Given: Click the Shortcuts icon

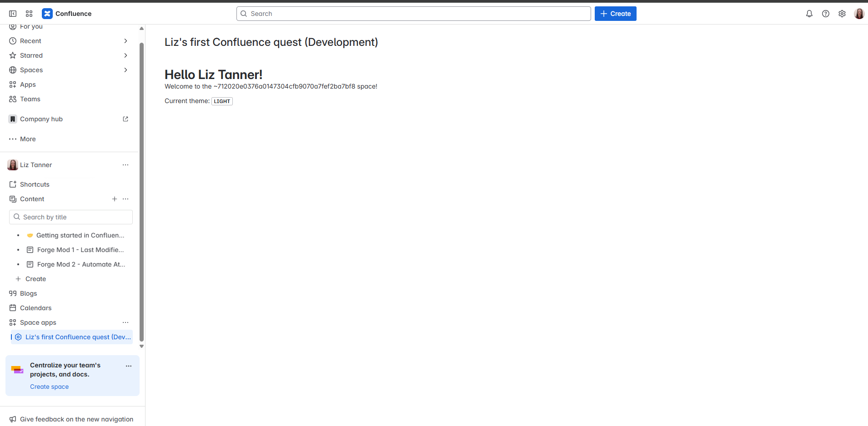Looking at the screenshot, I should tap(13, 184).
